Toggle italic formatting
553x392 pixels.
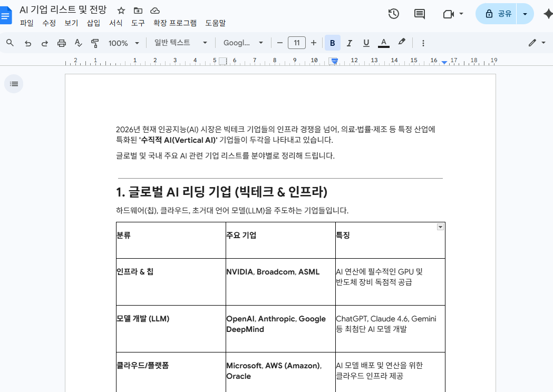349,43
